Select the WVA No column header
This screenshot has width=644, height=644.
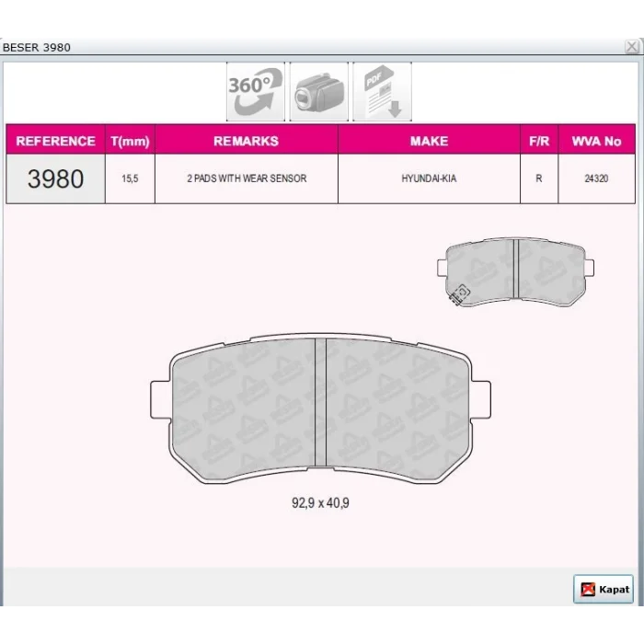pos(597,140)
